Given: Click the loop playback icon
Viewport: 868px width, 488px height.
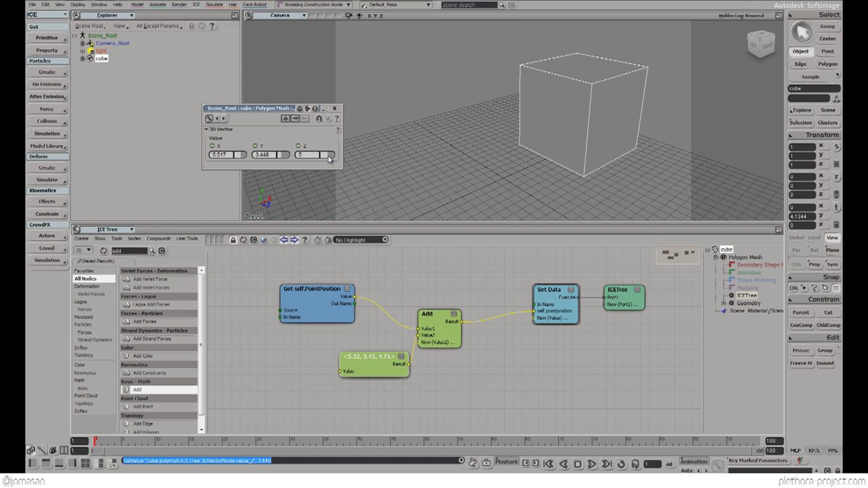Looking at the screenshot, I should [621, 464].
